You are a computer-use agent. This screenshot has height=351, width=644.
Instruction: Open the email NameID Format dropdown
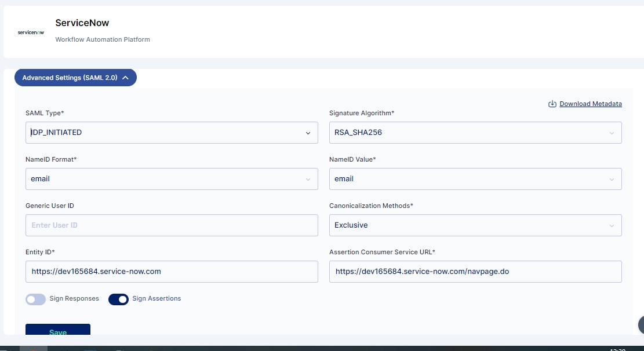(172, 179)
